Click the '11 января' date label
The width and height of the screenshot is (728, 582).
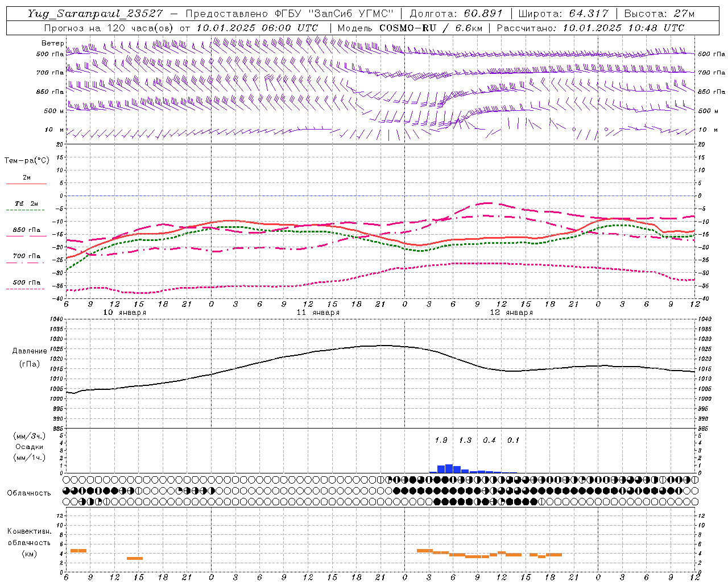(x=318, y=313)
